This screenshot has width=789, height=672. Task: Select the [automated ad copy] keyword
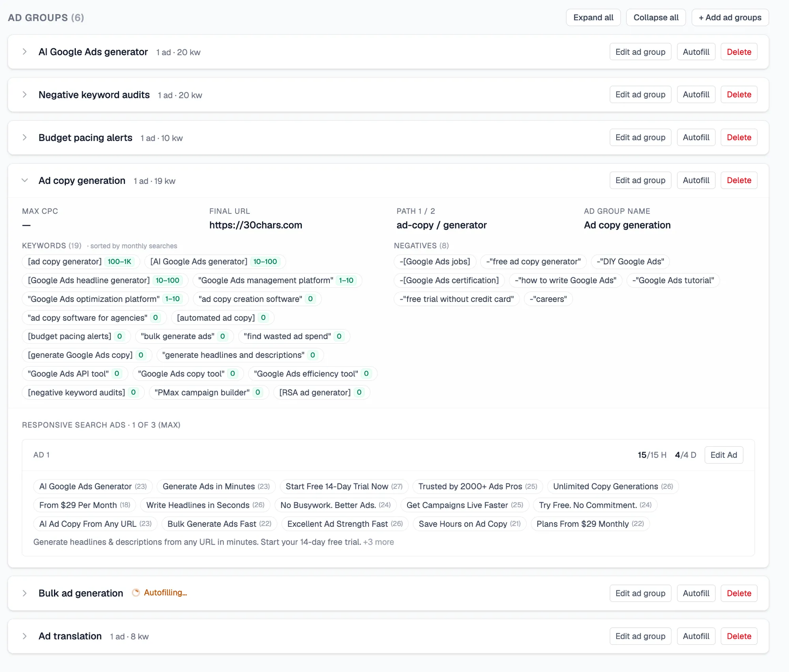222,318
